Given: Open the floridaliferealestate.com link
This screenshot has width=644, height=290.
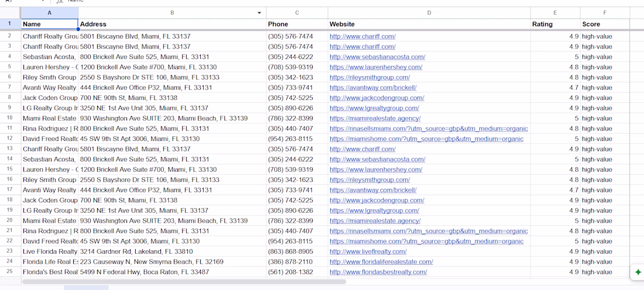Looking at the screenshot, I should 381,262.
